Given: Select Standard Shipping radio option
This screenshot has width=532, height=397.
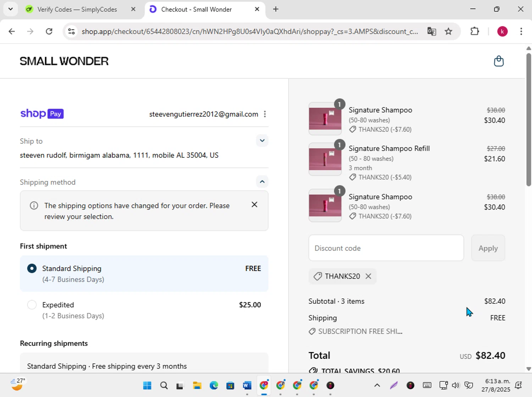Looking at the screenshot, I should [x=32, y=268].
